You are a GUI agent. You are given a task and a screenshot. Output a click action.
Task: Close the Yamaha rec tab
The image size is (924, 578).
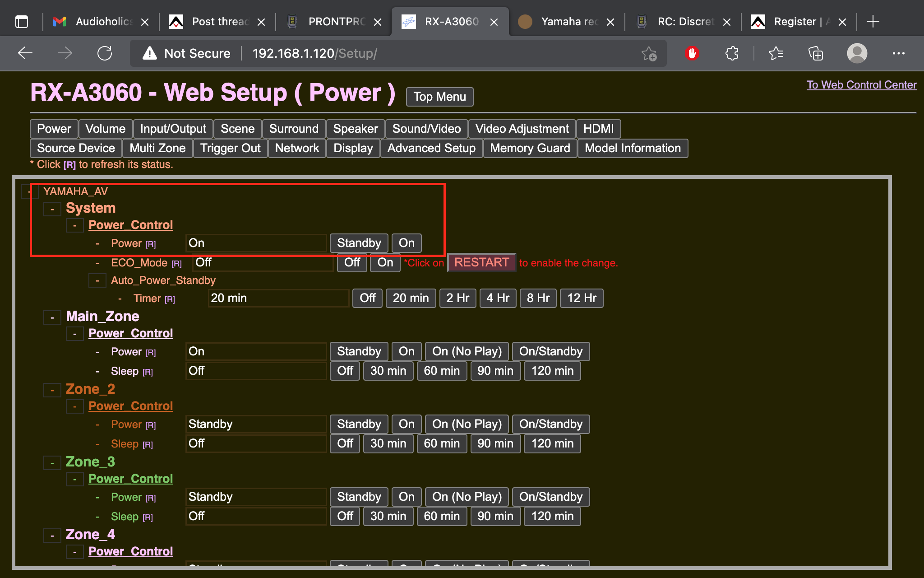[x=610, y=22]
